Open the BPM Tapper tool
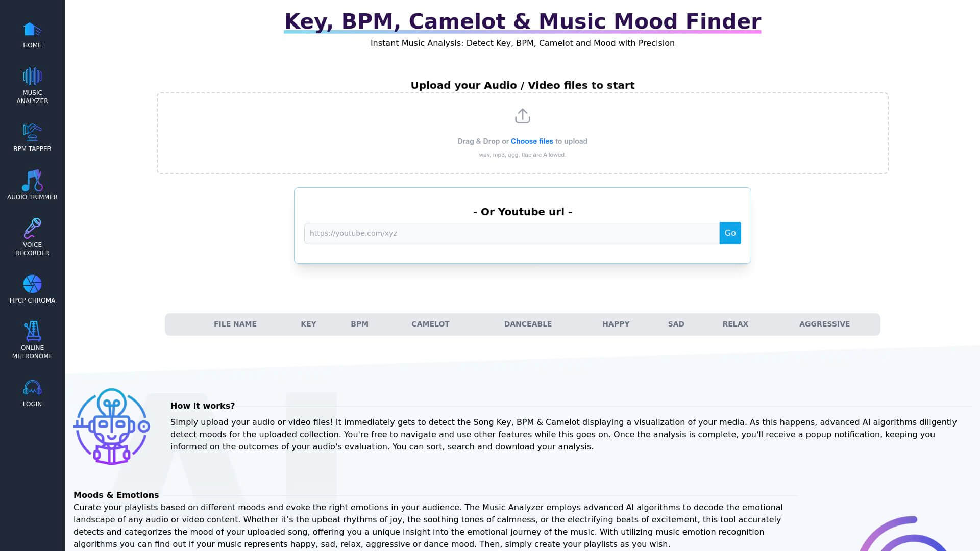 (32, 137)
